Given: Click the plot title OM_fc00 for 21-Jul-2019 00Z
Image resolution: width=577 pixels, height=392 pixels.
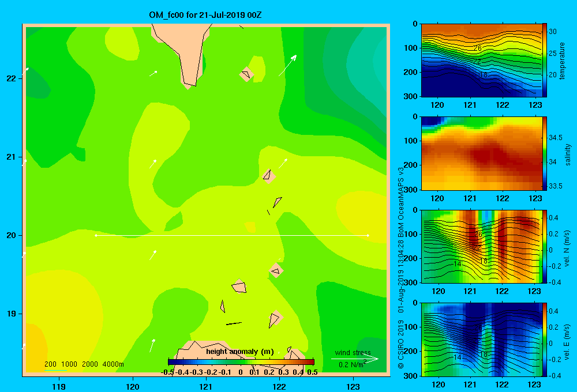Looking at the screenshot, I should pyautogui.click(x=205, y=15).
